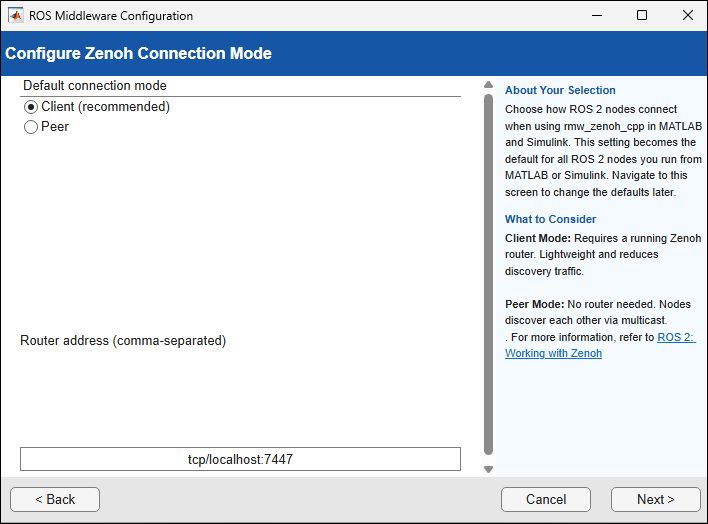Click the scrollbar down arrow
The height and width of the screenshot is (524, 708).
click(x=488, y=469)
